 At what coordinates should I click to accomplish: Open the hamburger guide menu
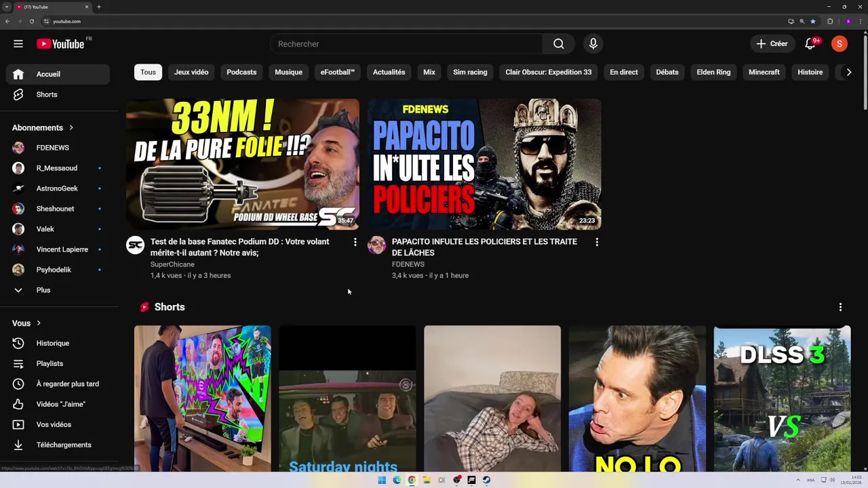point(18,44)
